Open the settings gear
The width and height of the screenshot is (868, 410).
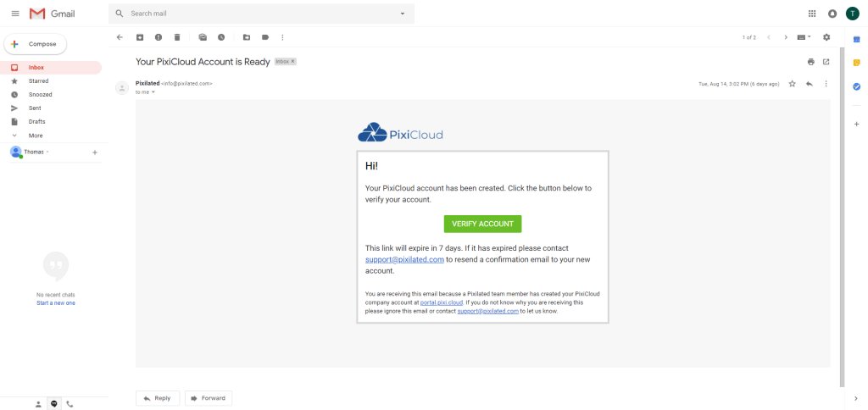click(826, 37)
